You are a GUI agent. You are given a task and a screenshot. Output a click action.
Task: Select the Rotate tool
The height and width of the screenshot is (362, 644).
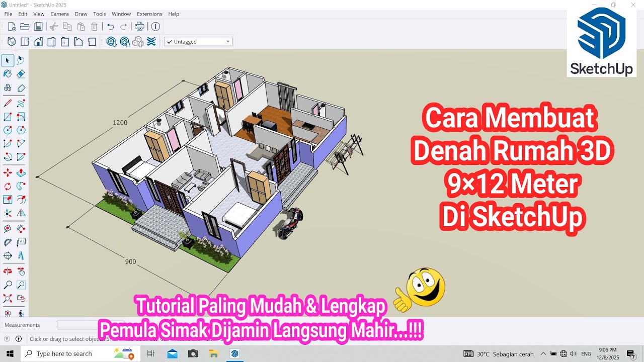[x=8, y=186]
